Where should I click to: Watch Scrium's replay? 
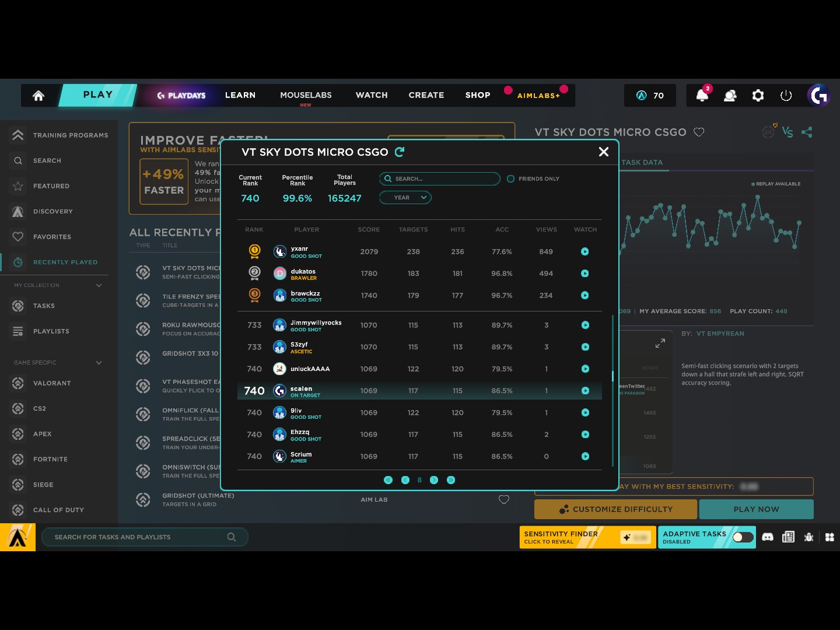[585, 457]
